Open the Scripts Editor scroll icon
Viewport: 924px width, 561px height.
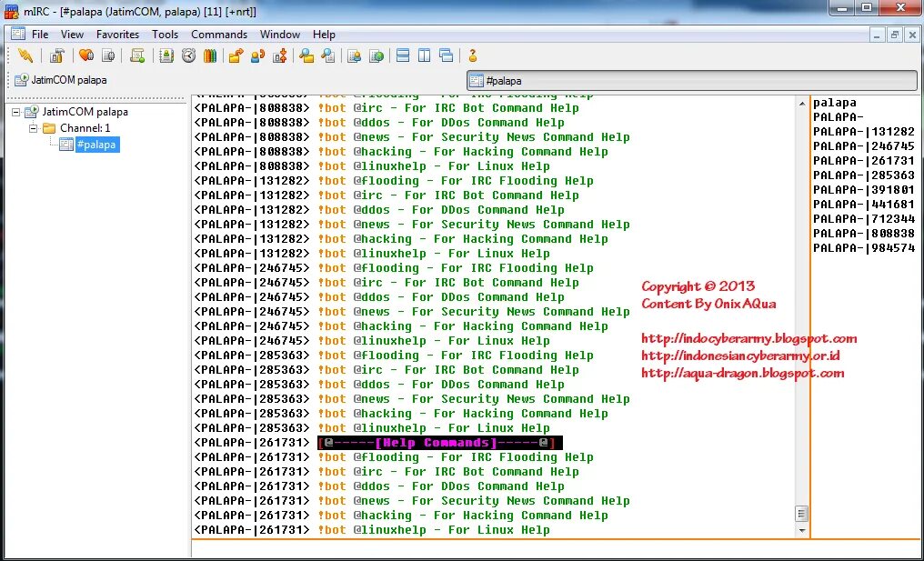tap(137, 55)
